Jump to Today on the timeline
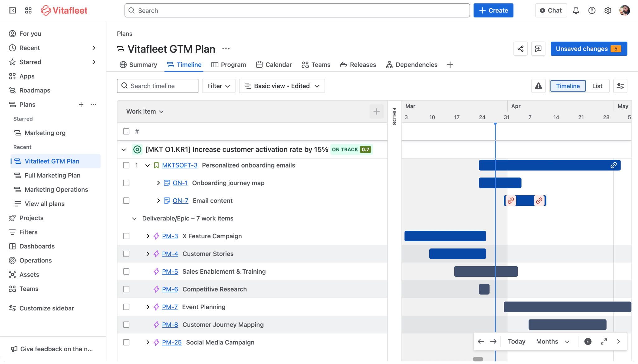638x364 pixels. point(516,342)
